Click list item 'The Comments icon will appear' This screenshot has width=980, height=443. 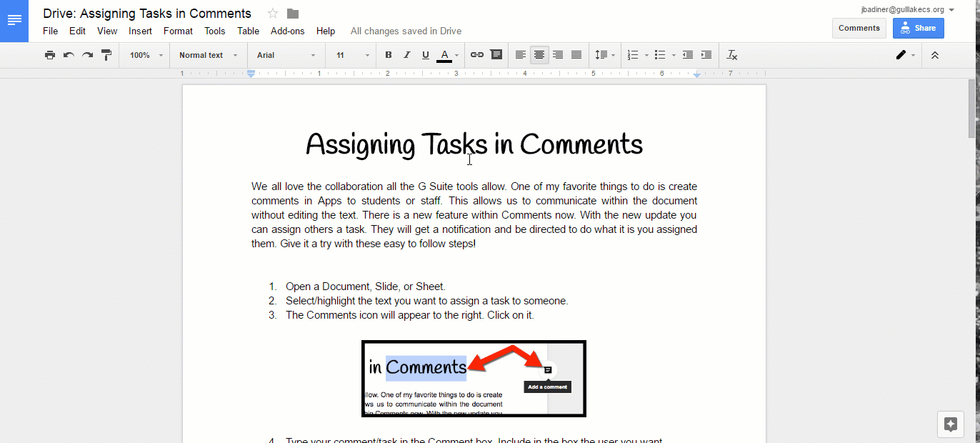(410, 315)
